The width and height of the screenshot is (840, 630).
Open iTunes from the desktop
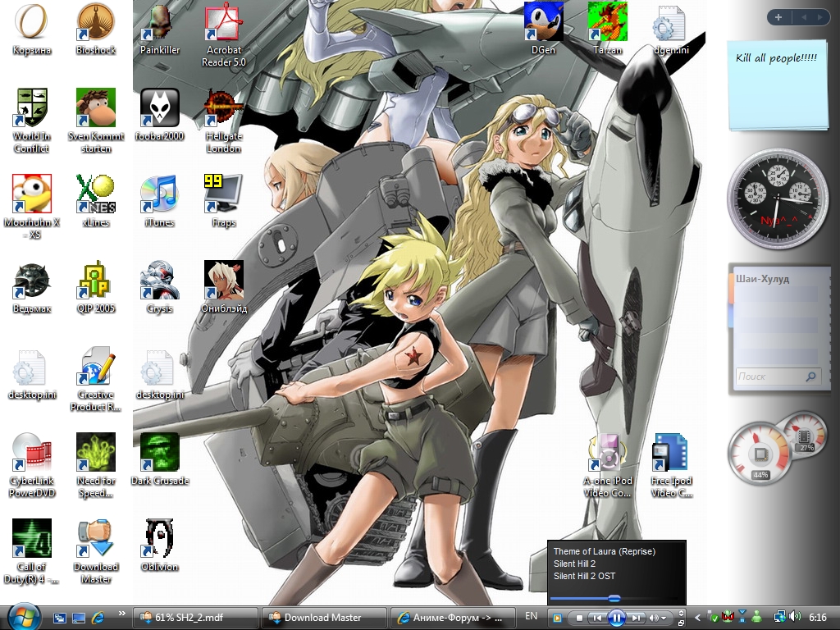160,201
